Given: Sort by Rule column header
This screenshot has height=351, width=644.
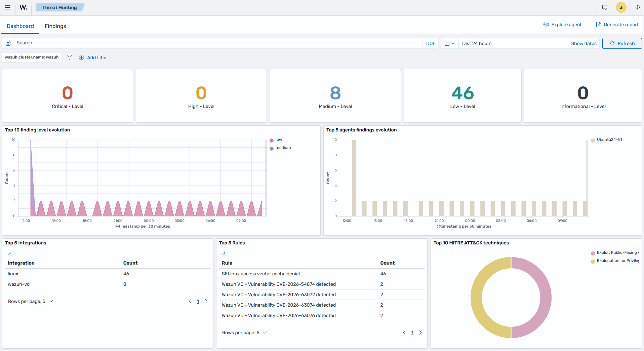Looking at the screenshot, I should coord(227,263).
